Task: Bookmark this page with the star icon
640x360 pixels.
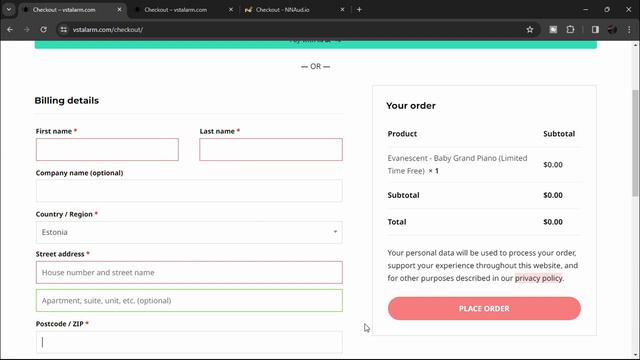Action: (x=530, y=29)
